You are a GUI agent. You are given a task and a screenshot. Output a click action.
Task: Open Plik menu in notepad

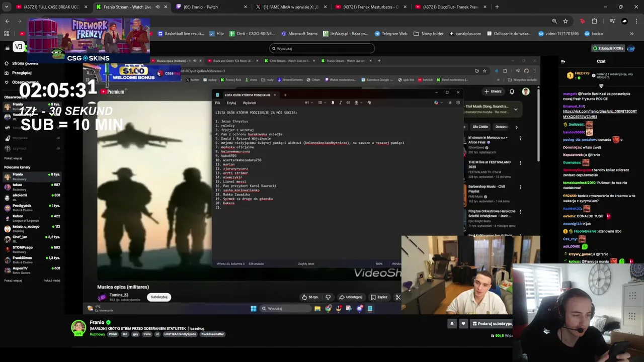click(x=218, y=103)
